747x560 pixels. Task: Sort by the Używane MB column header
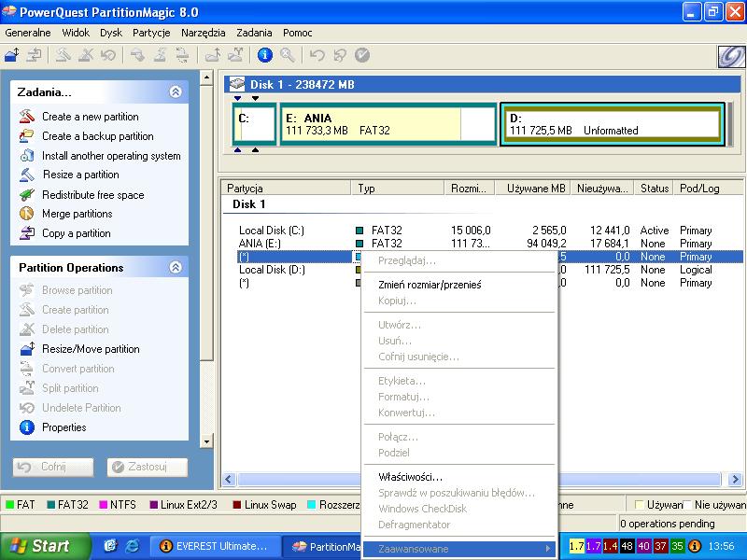pos(533,189)
